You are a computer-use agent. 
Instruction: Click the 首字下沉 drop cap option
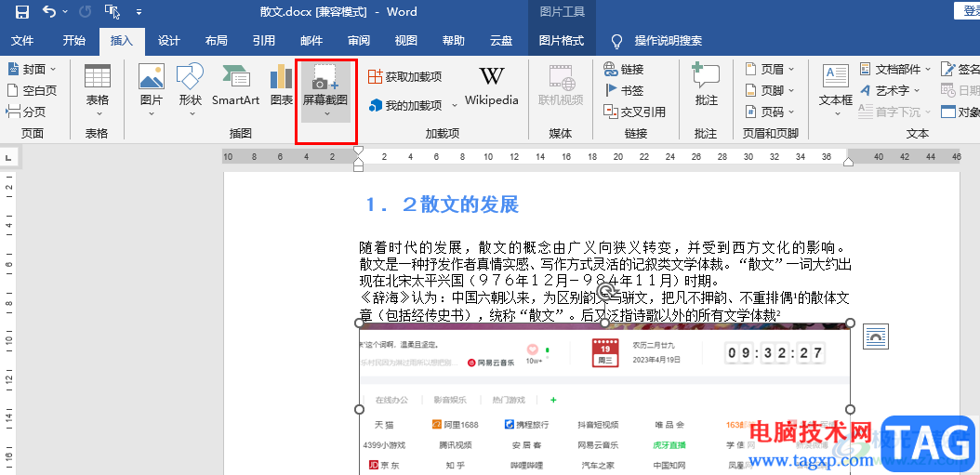pos(895,112)
